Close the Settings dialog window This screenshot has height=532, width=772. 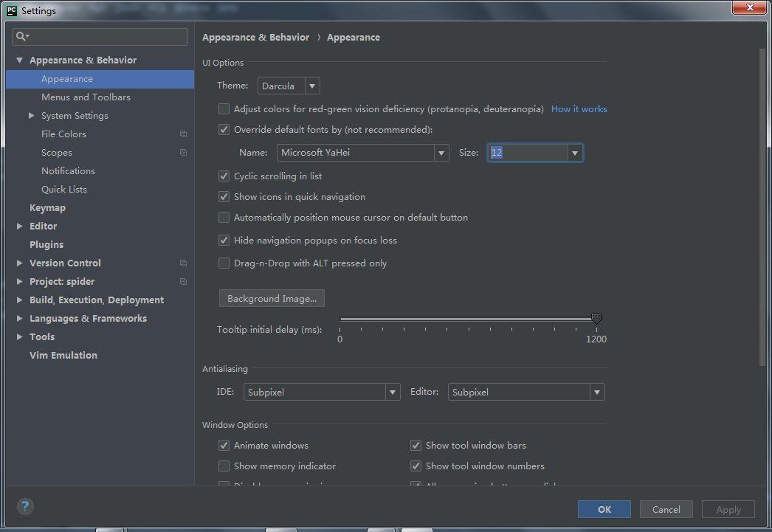pos(749,7)
